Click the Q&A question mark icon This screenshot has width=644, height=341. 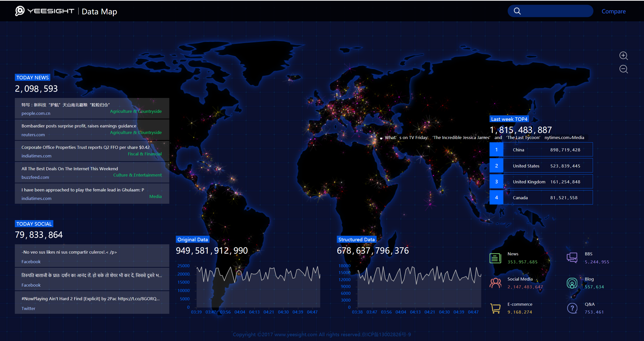tap(572, 308)
